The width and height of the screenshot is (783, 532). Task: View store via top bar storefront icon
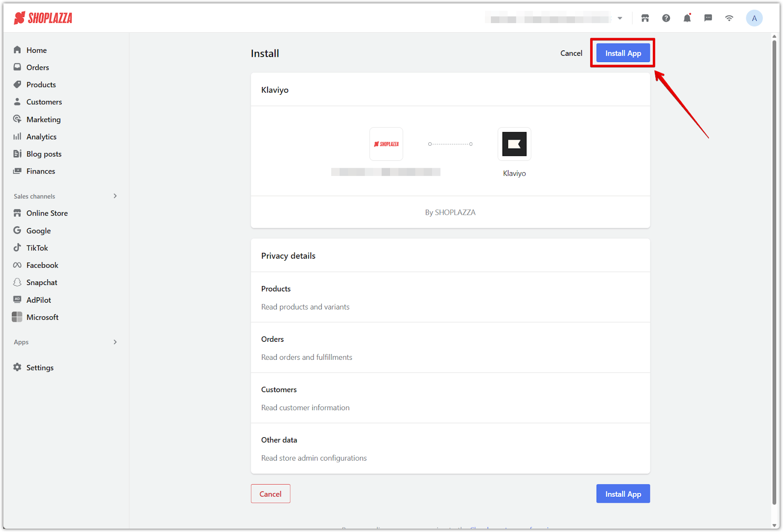[x=645, y=18]
